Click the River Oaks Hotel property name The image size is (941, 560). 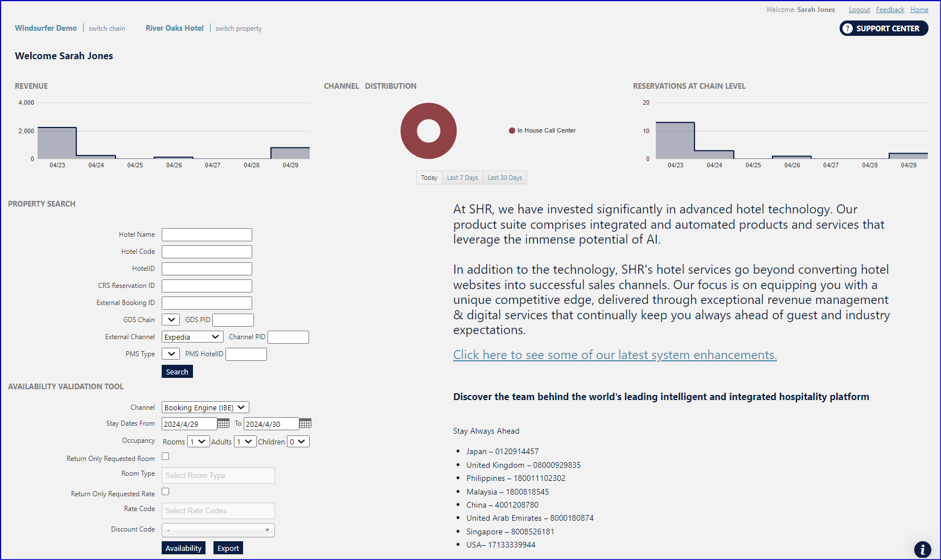175,28
